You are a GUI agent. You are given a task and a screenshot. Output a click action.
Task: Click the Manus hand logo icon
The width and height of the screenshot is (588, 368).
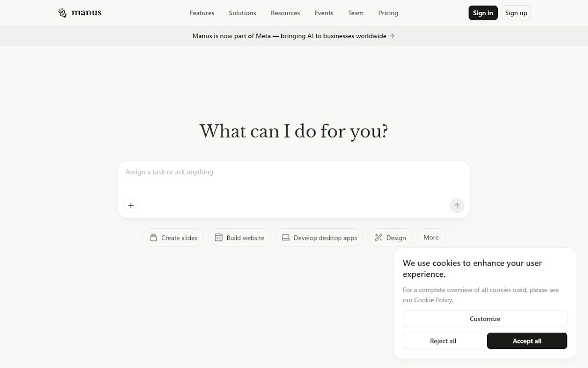[x=62, y=13]
